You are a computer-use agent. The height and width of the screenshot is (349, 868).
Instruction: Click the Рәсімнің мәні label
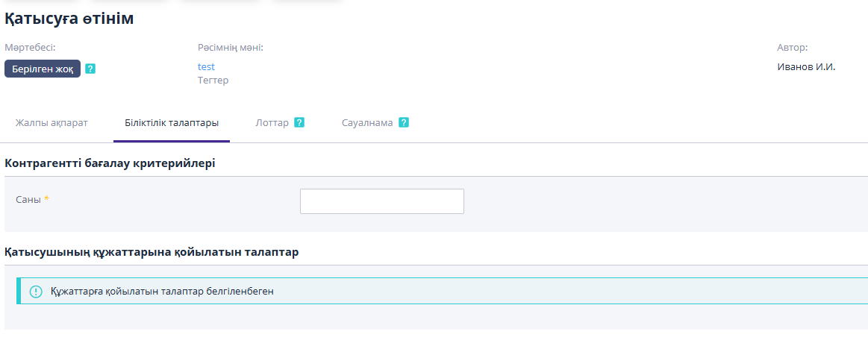click(230, 48)
